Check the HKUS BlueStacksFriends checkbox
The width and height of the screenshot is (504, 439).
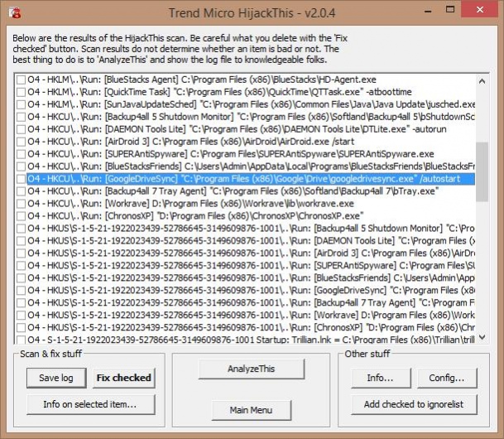(x=22, y=277)
